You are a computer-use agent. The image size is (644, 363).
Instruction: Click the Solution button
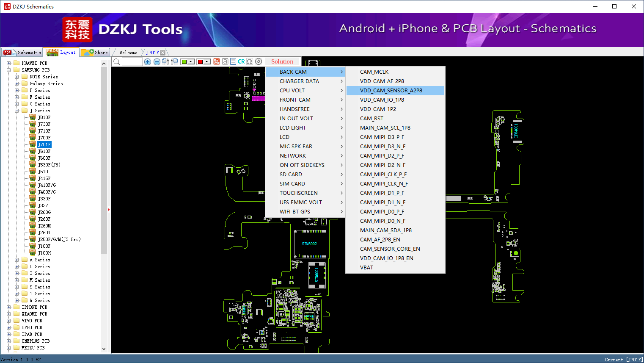pos(282,61)
